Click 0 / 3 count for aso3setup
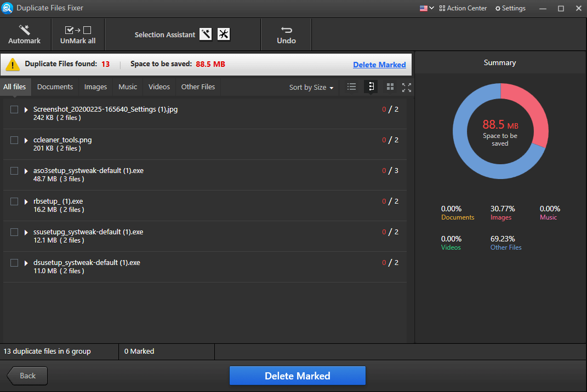 click(390, 171)
